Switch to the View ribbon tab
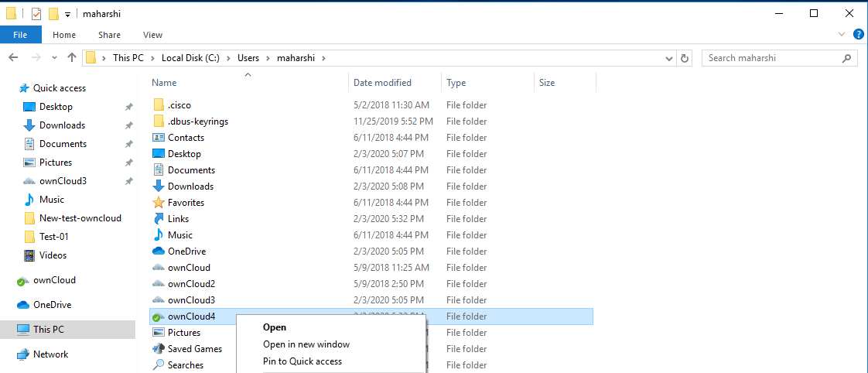 152,35
